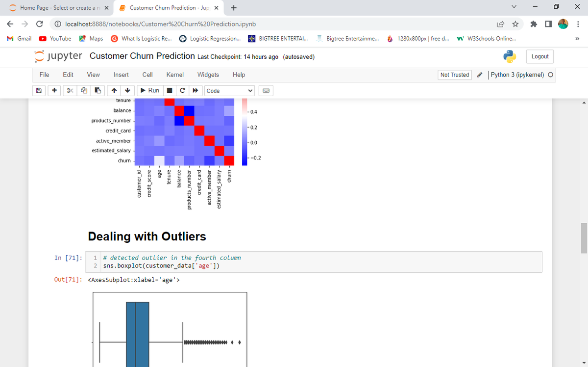Run the current cell
Screen dimensions: 588x367
coord(149,91)
